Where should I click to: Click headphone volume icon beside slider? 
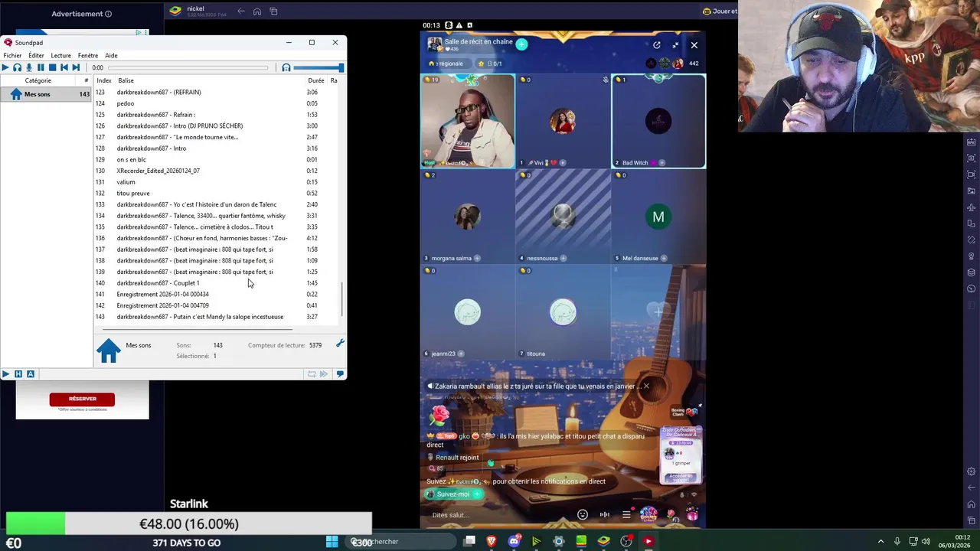pyautogui.click(x=286, y=68)
